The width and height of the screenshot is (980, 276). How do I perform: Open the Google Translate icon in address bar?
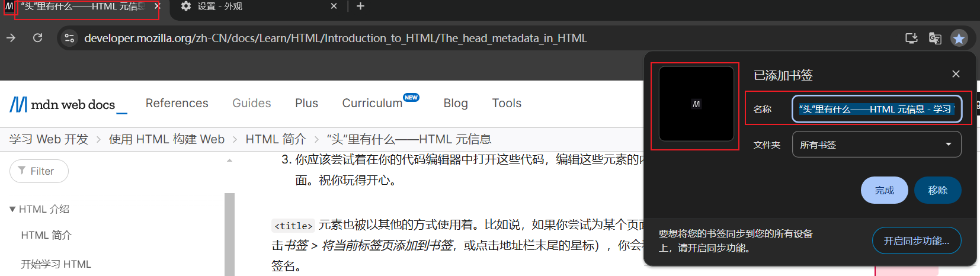pyautogui.click(x=935, y=38)
